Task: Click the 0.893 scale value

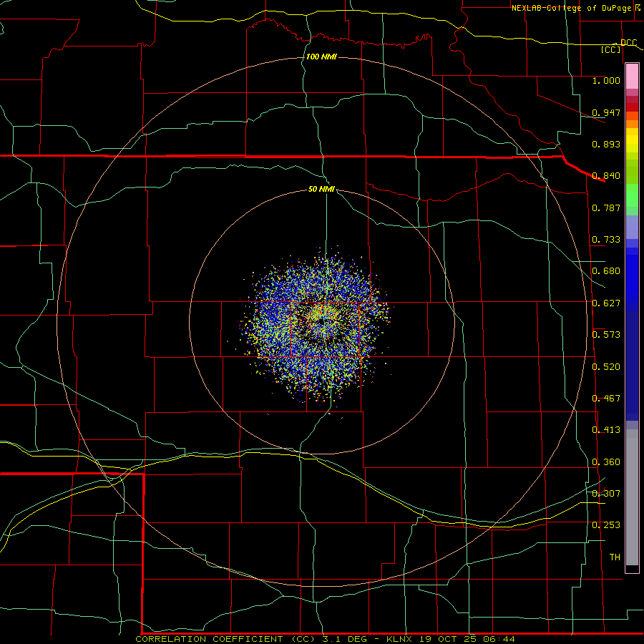Action: 606,144
